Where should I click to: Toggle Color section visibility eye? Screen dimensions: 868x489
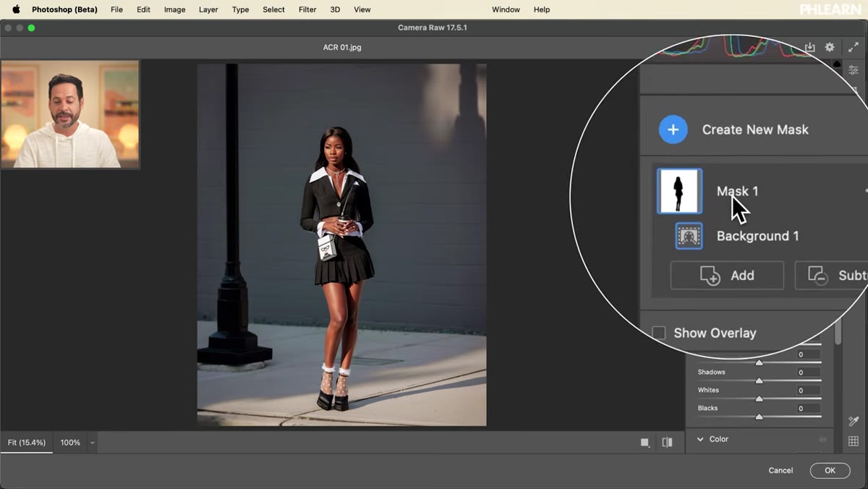point(822,439)
